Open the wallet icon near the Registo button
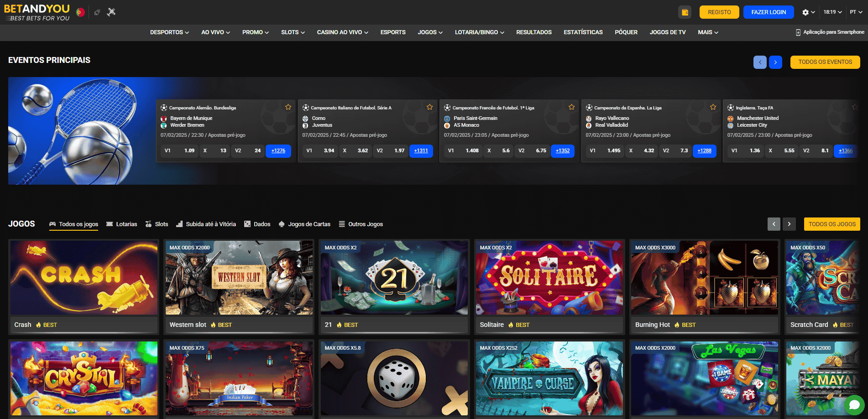 685,12
